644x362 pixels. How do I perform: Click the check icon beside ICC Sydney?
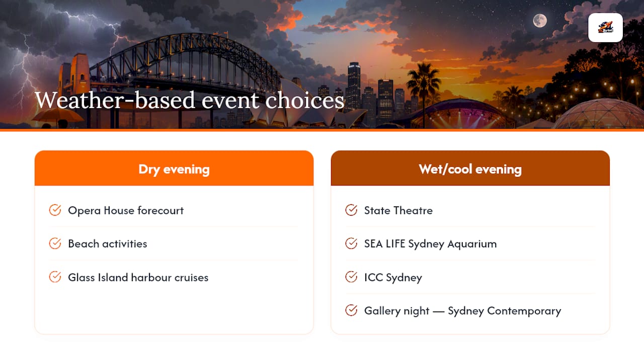coord(351,277)
